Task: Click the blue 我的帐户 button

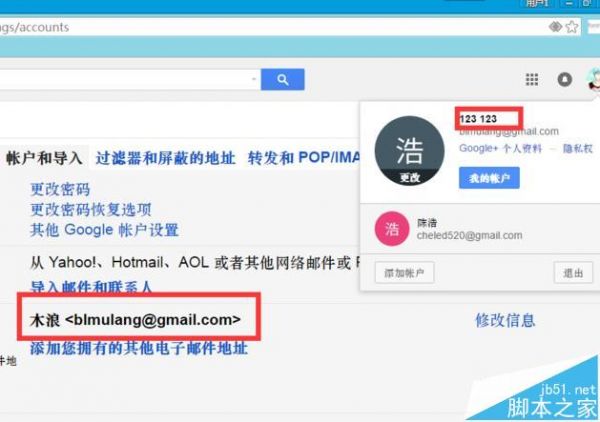Action: click(489, 178)
